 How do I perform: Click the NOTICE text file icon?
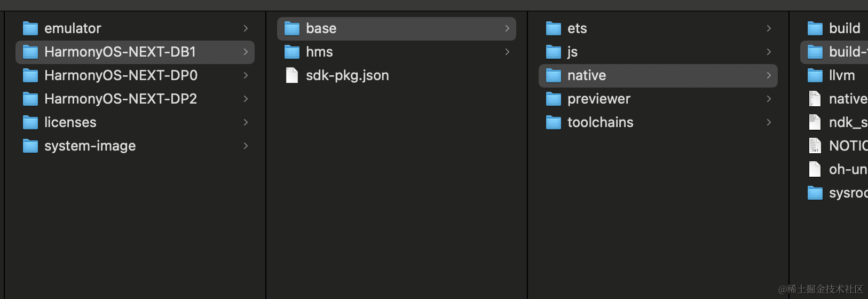[x=815, y=146]
